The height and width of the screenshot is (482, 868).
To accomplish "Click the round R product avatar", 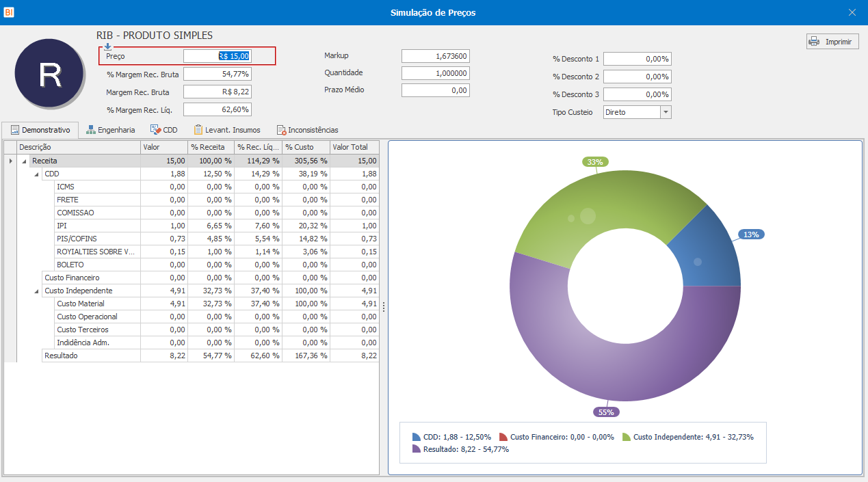I will pyautogui.click(x=49, y=75).
